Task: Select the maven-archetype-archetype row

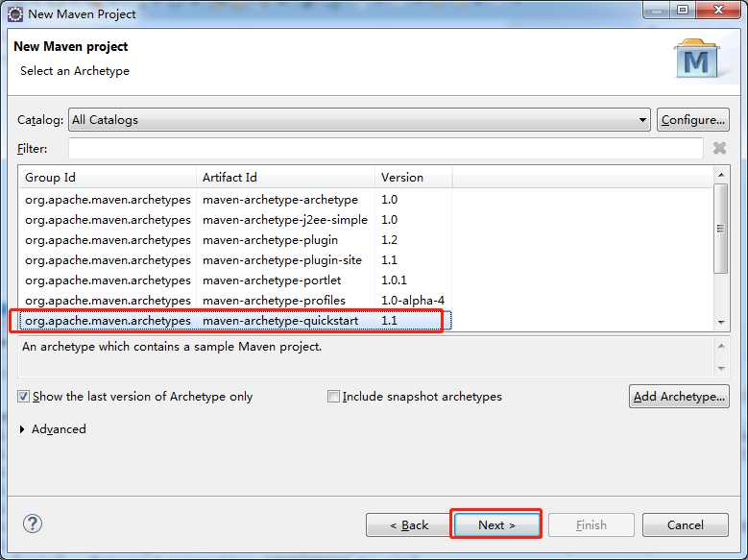Action: coord(235,200)
